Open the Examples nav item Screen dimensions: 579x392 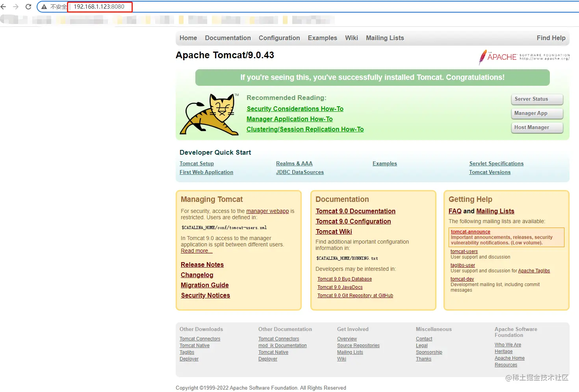(x=322, y=38)
